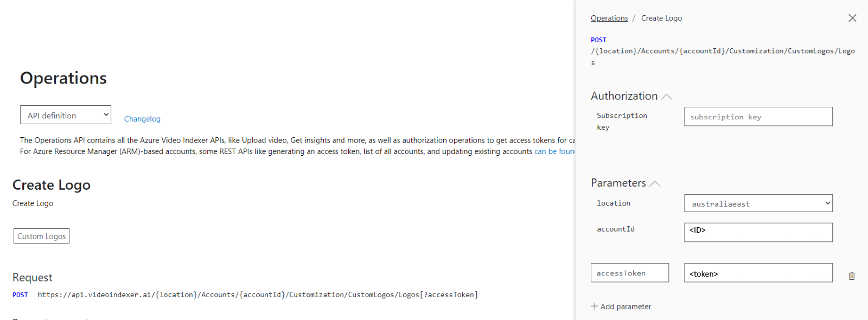Screen dimensions: 868x320
Task: Select the accessToken name field
Action: click(630, 273)
